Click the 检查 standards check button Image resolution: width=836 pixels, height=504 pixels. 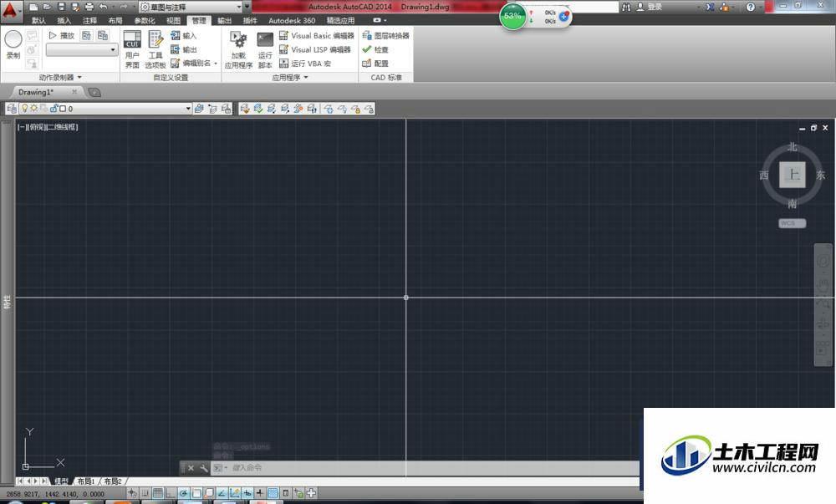[x=375, y=49]
